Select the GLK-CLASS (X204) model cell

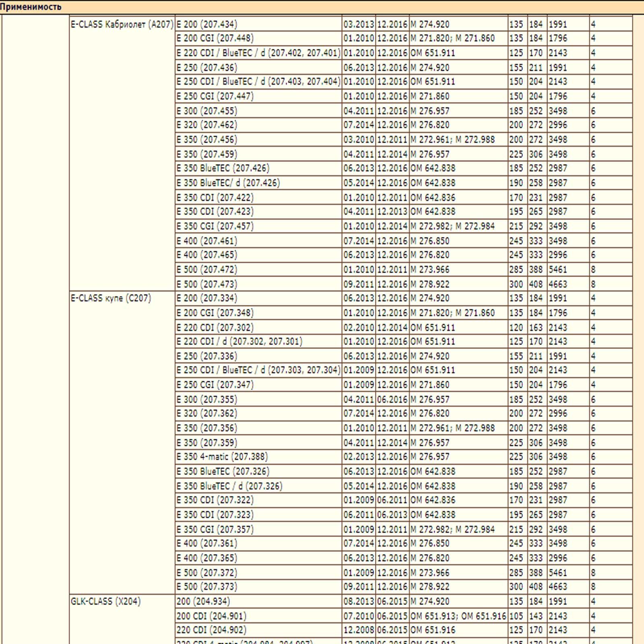pos(105,601)
